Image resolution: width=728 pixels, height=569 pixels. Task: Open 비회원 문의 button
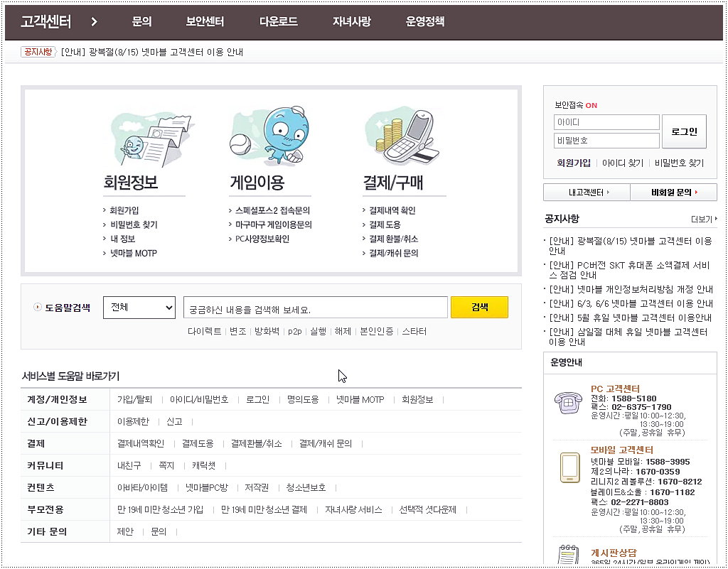[674, 192]
